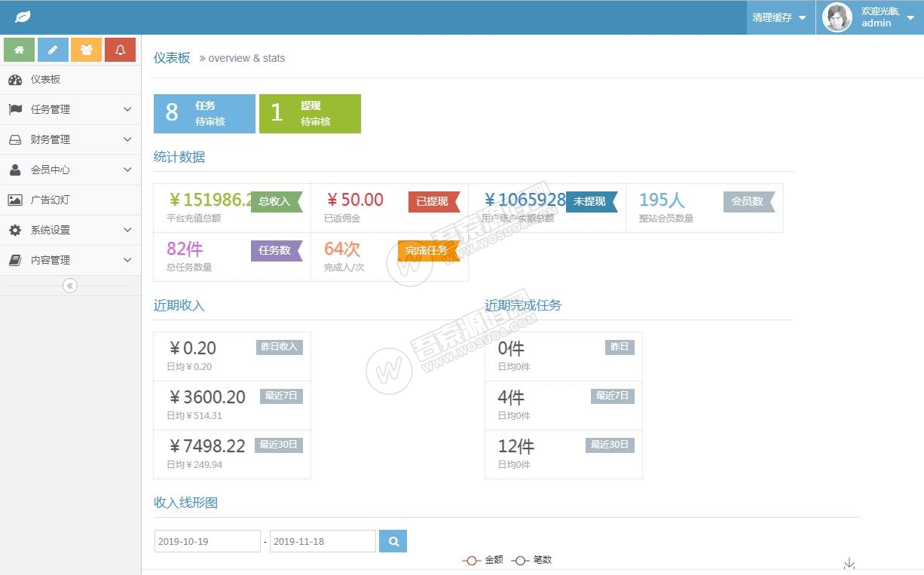Click the blue pencil edit shortcut icon
The image size is (924, 575).
(53, 50)
